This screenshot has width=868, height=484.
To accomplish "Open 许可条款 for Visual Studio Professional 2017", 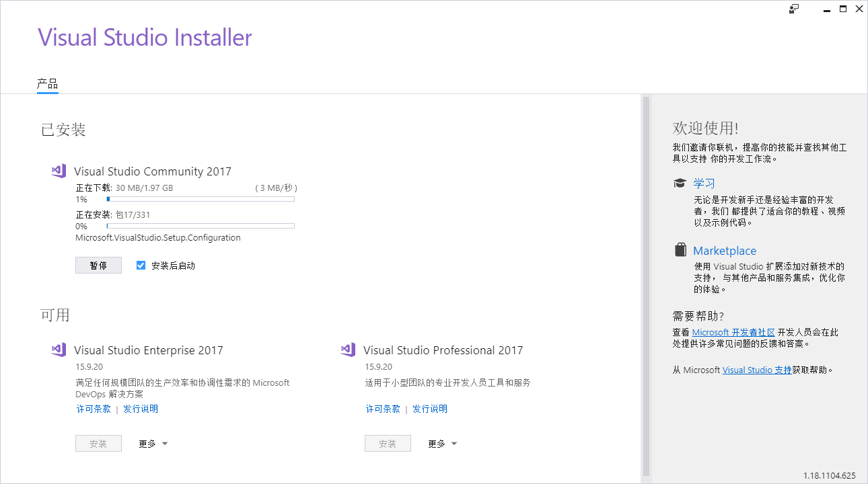I will [x=382, y=408].
